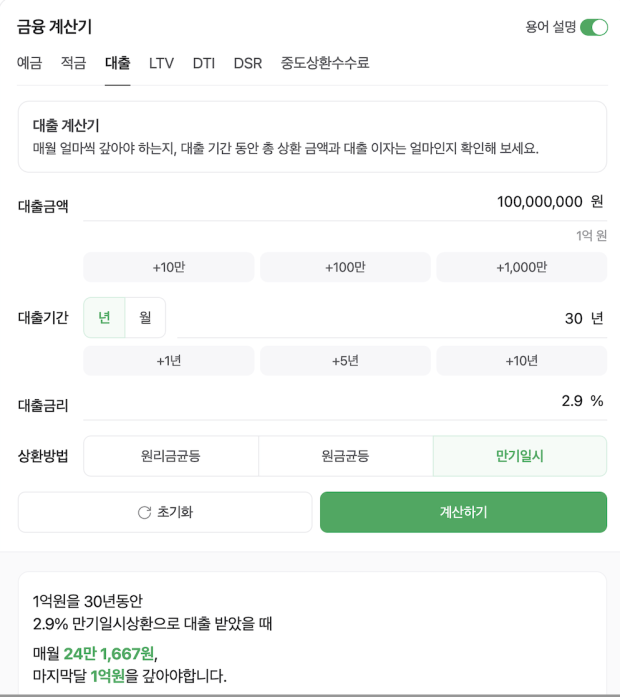Screen dimensions: 620x697
Task: Increase loan period by +10년
Action: (522, 361)
